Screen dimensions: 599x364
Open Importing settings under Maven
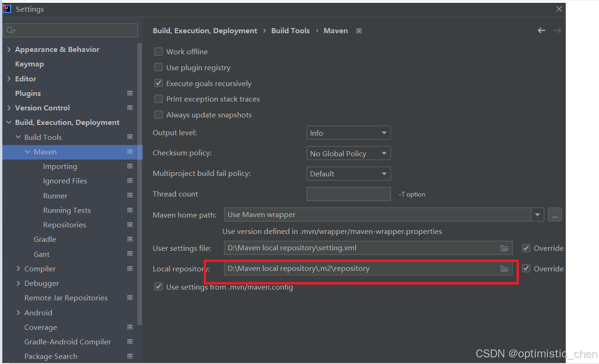[60, 166]
